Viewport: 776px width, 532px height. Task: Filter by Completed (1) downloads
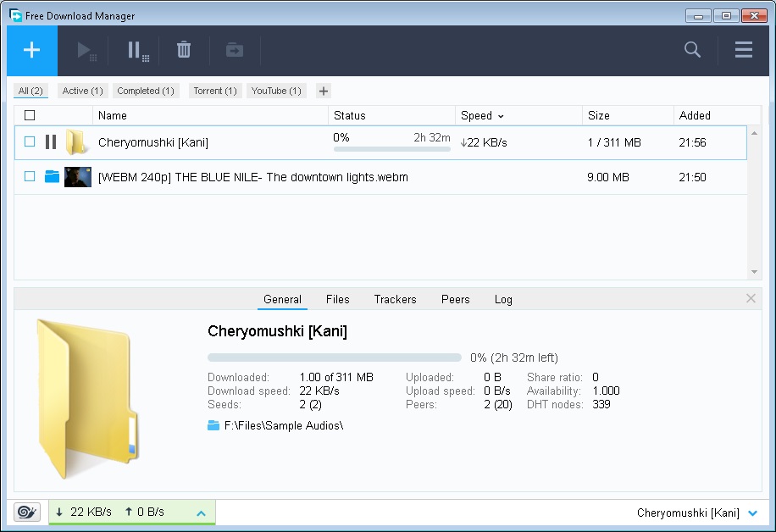146,91
